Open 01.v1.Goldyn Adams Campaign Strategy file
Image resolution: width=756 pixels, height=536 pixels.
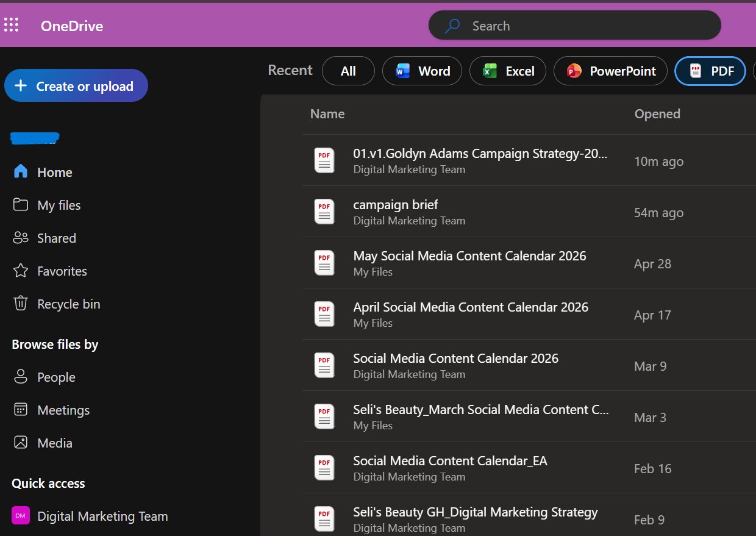[480, 154]
